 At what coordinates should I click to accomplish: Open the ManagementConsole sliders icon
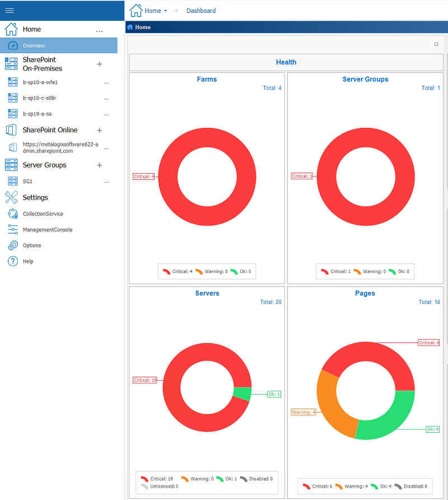(12, 229)
